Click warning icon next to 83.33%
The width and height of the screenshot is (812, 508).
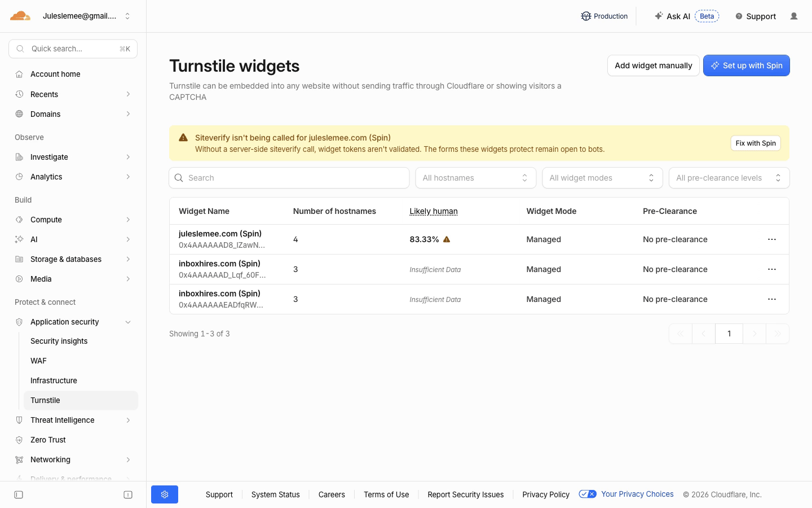[x=447, y=239]
